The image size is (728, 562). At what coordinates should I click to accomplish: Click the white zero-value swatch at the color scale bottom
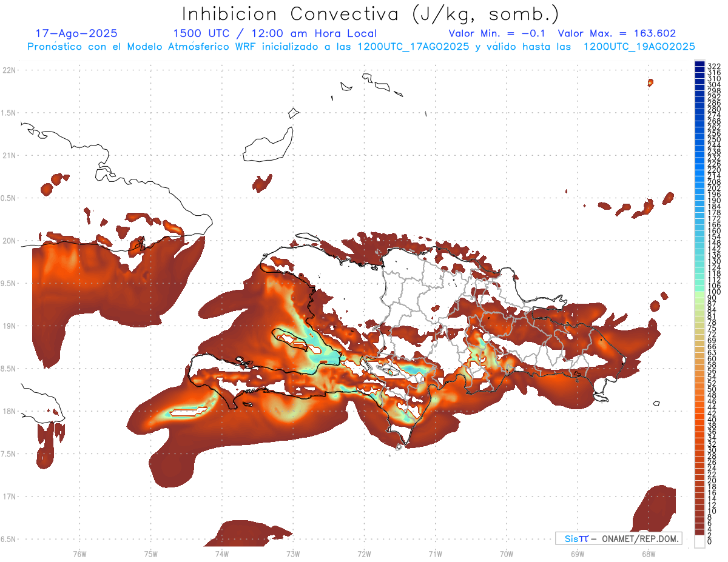[x=699, y=541]
